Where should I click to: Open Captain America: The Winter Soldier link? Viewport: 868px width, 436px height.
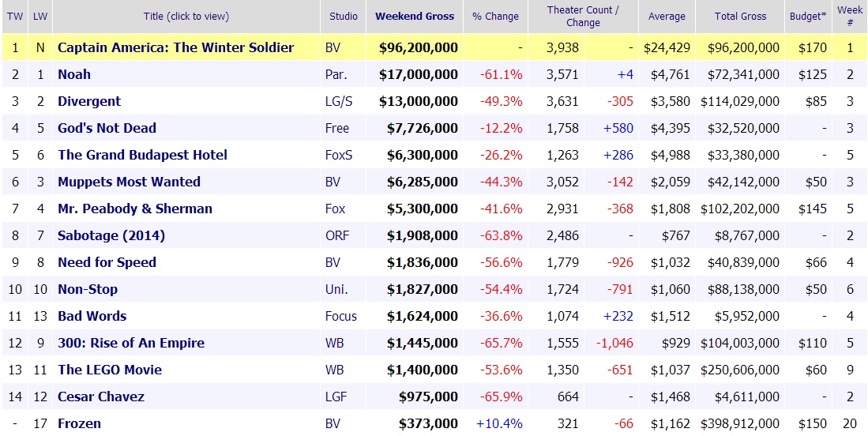175,47
